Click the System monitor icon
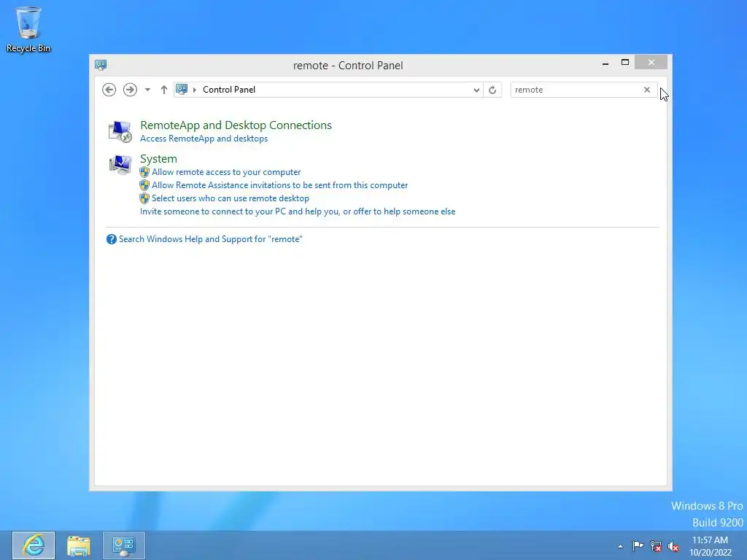 click(x=120, y=165)
